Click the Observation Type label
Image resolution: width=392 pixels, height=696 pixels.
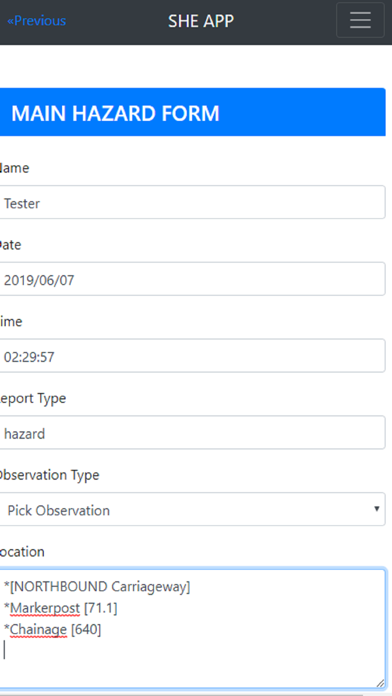click(49, 475)
